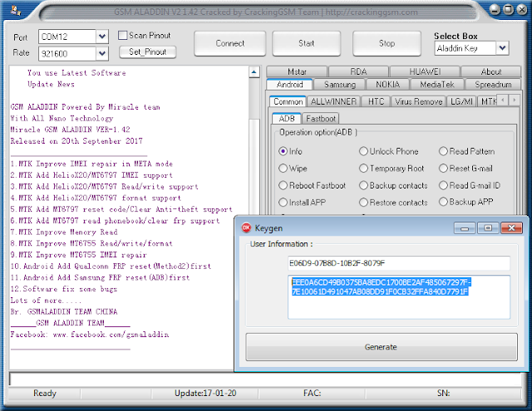Click the command input field above status bar
532x411 pixels.
(265, 379)
